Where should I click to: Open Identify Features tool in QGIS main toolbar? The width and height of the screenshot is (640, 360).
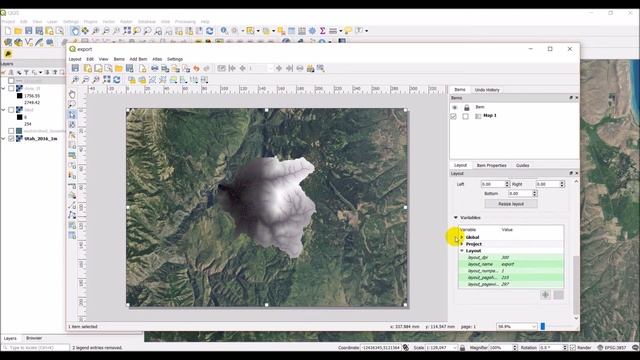[224, 31]
